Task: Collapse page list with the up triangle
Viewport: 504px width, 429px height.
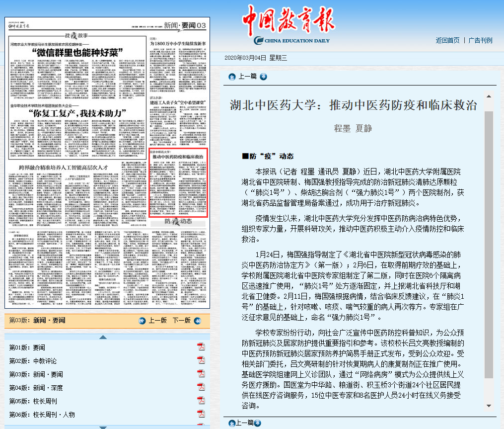Action: coord(103,337)
